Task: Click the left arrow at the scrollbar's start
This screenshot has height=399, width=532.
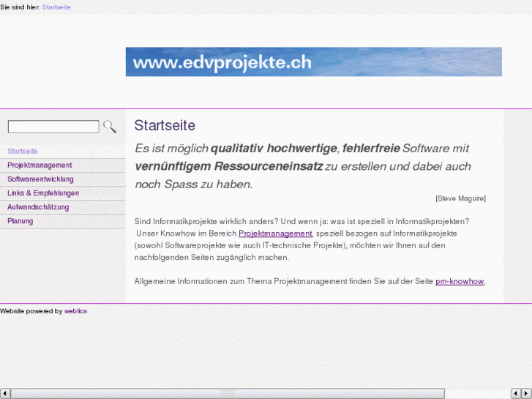Action: 5,393
